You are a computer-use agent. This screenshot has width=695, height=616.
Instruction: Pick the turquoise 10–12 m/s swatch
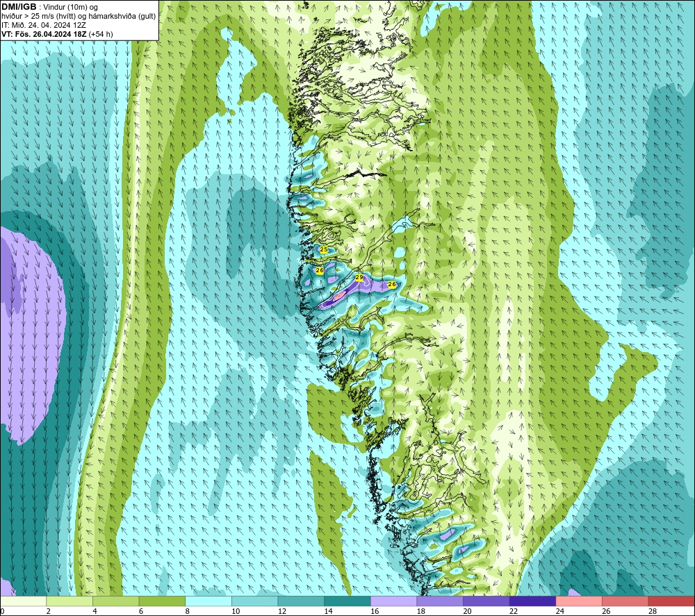pyautogui.click(x=254, y=601)
